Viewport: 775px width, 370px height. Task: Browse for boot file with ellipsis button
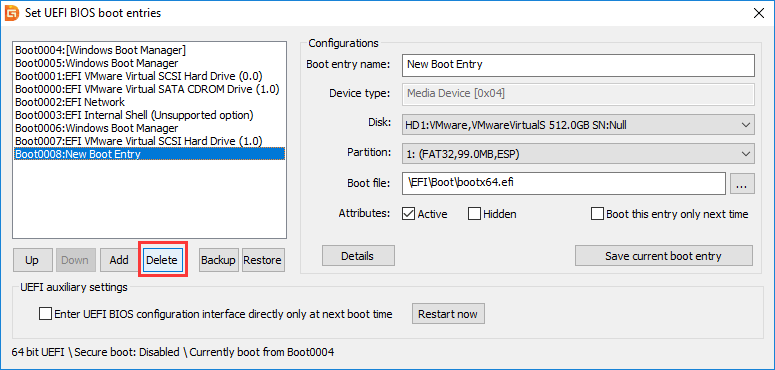(x=741, y=183)
